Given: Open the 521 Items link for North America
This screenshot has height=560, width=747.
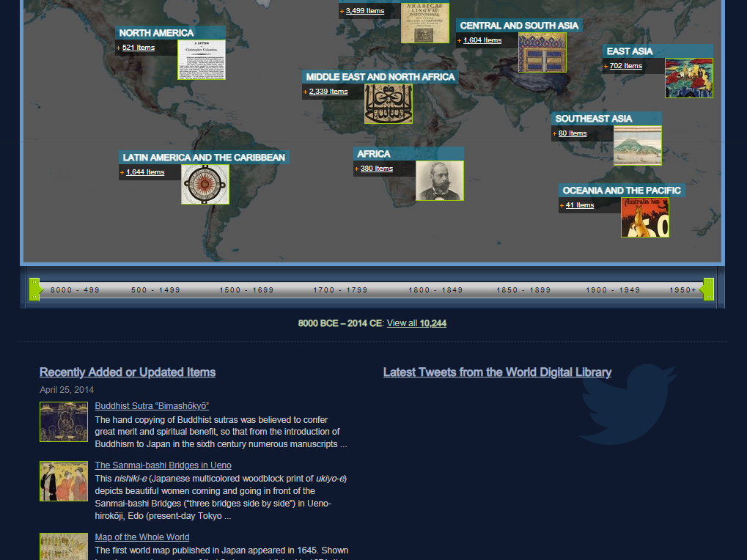Looking at the screenshot, I should point(138,48).
